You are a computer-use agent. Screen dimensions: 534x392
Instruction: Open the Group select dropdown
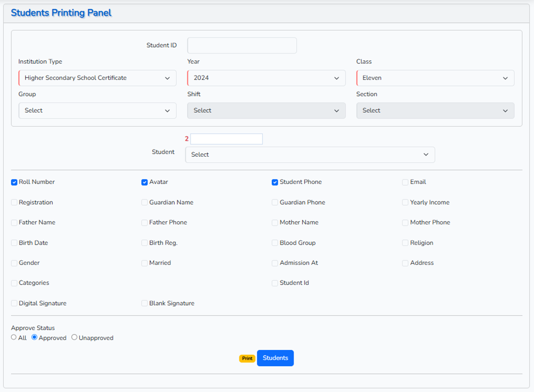[97, 111]
